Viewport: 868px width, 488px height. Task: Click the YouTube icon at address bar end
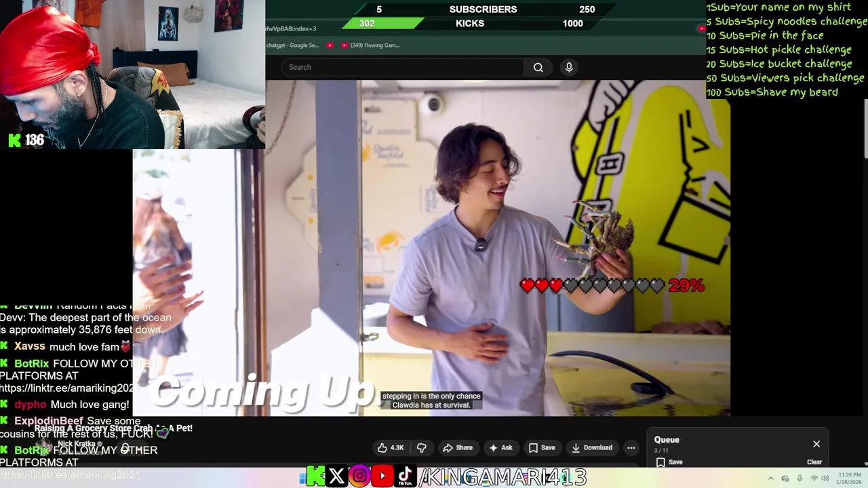(701, 28)
